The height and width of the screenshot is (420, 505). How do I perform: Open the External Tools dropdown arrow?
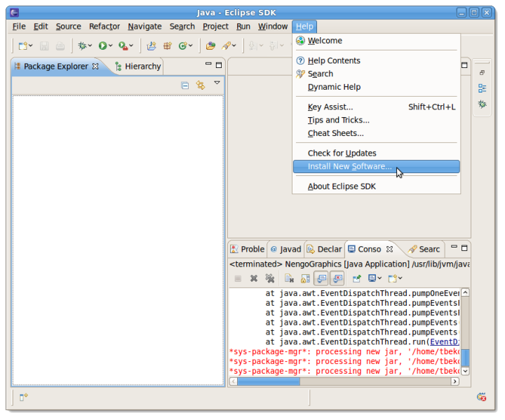(131, 46)
